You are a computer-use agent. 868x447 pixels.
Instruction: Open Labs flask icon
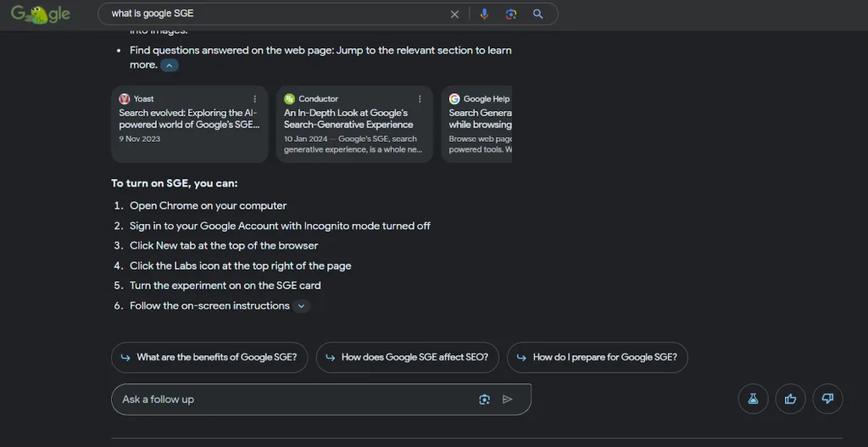click(x=753, y=399)
